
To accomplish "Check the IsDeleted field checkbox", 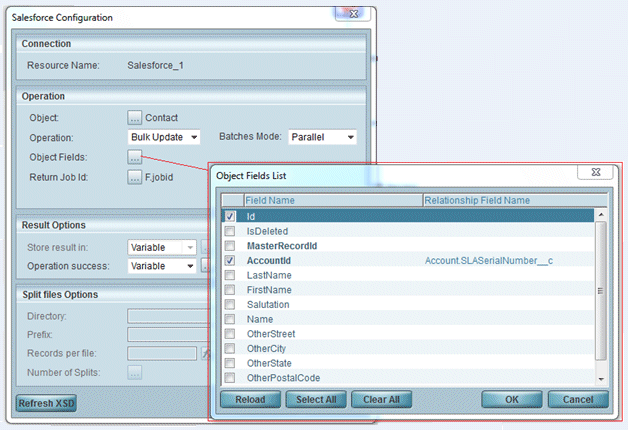I will tap(230, 231).
